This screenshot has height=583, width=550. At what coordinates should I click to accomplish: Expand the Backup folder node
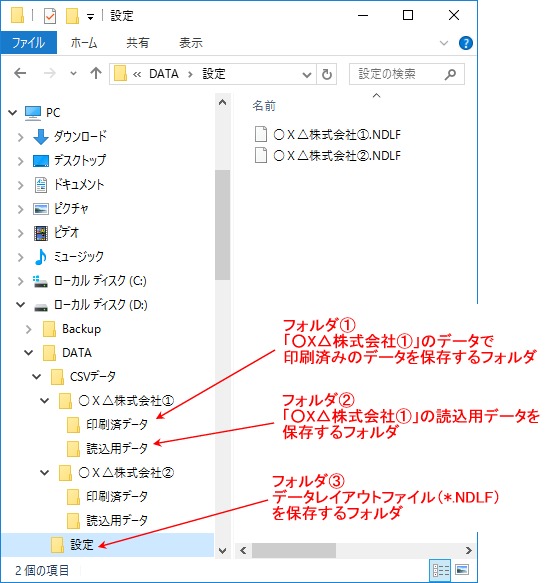(29, 329)
